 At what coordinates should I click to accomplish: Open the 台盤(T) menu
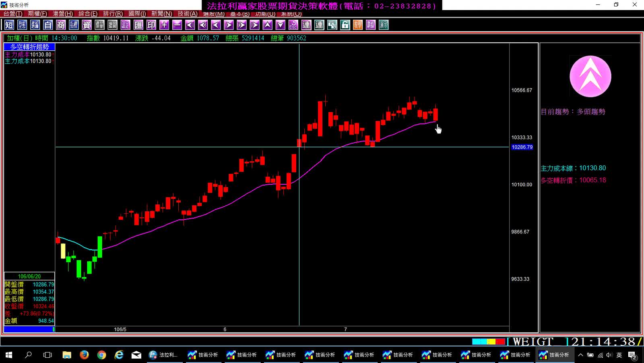pyautogui.click(x=13, y=14)
